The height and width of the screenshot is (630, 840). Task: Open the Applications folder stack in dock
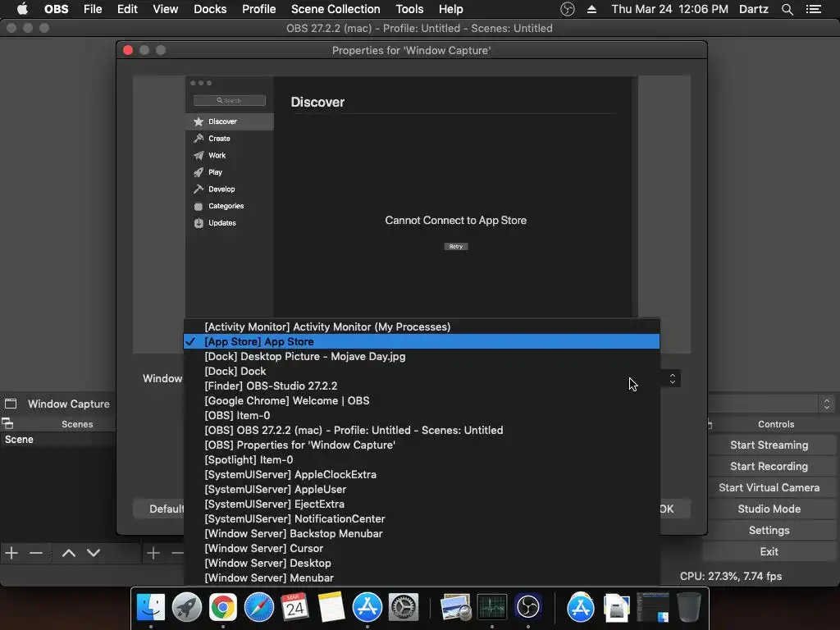tap(580, 607)
